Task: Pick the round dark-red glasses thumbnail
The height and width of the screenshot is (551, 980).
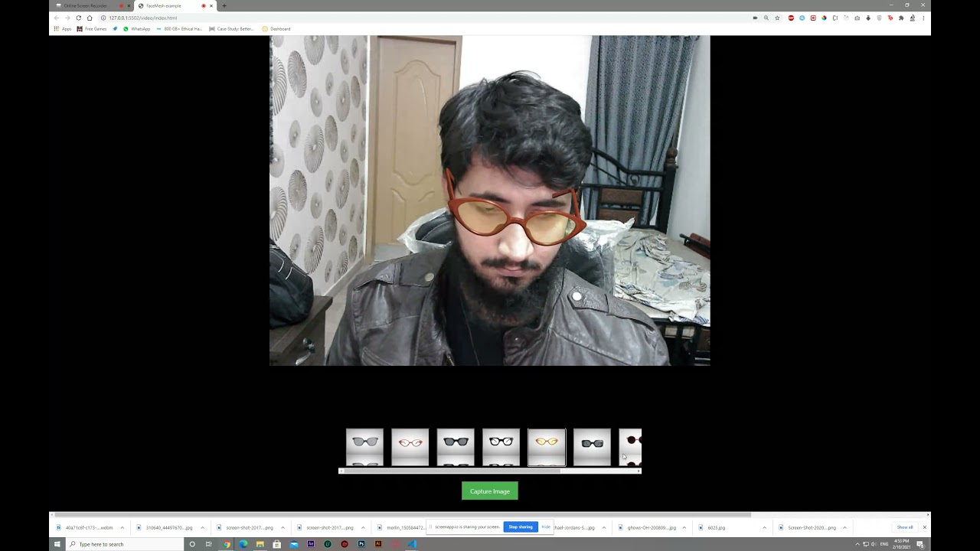Action: (631, 447)
